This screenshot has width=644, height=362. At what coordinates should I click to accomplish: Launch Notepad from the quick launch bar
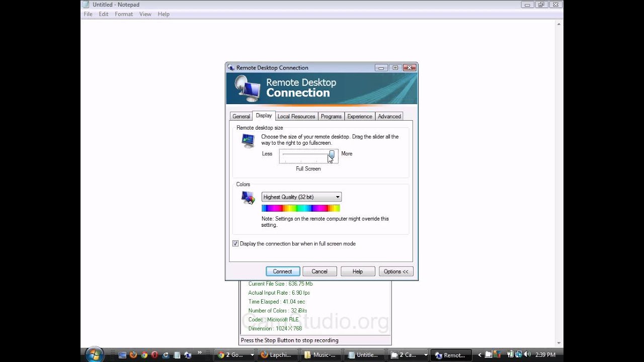177,355
